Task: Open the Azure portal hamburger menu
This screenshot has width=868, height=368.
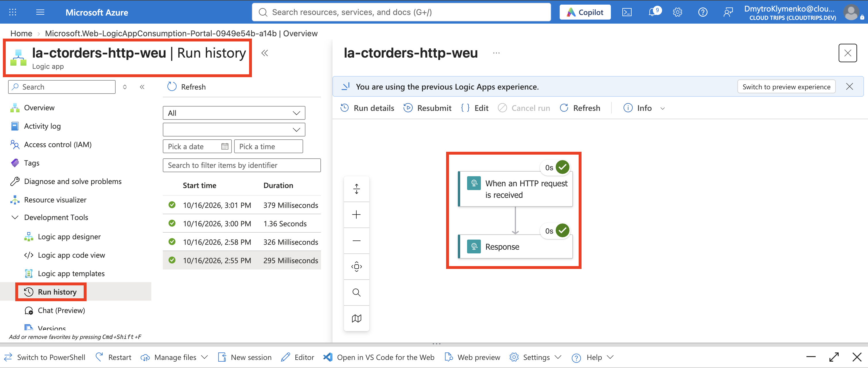Action: (40, 12)
